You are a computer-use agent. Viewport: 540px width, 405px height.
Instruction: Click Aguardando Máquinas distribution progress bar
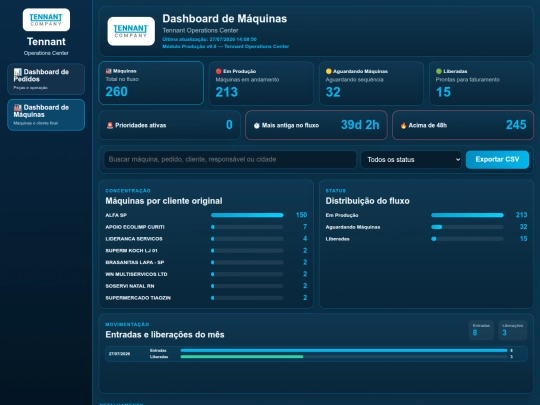[x=467, y=227]
